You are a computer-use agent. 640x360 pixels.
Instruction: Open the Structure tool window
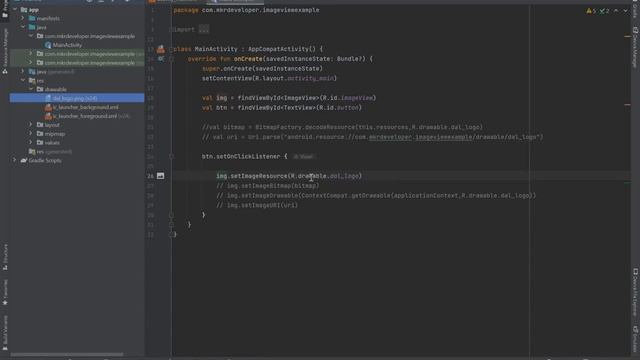(5, 257)
